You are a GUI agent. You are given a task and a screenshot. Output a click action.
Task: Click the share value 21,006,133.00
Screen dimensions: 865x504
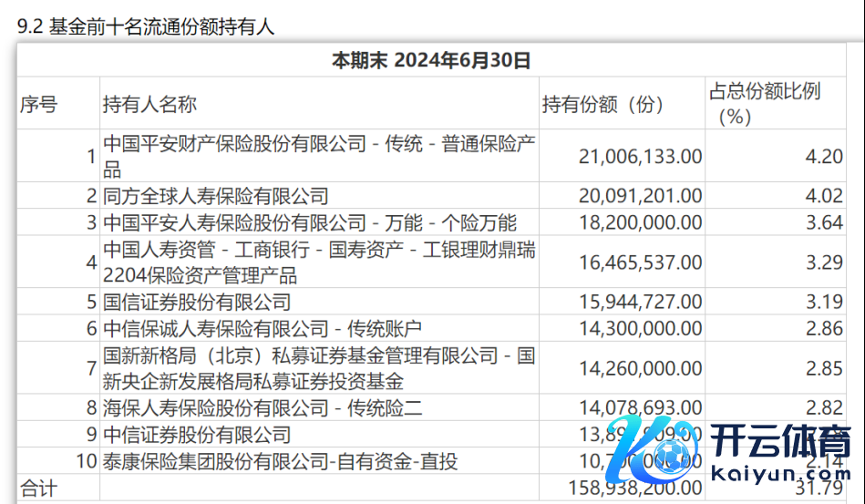(640, 157)
